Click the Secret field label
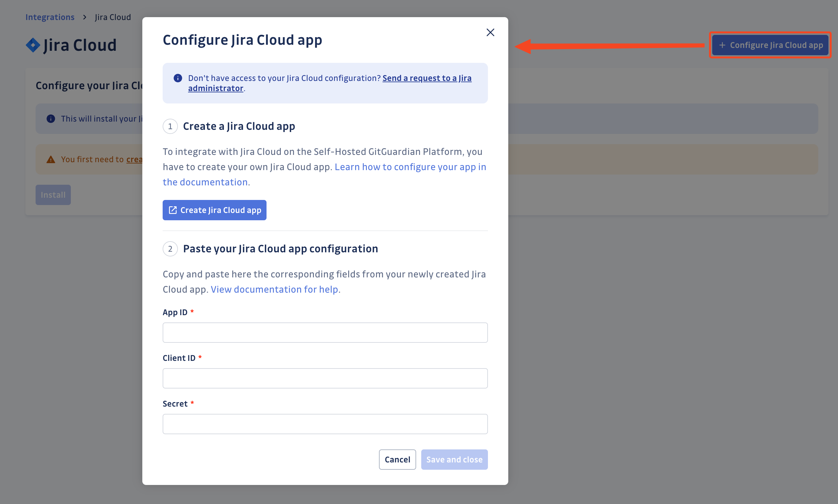Screen dimensions: 838x504 coord(175,403)
